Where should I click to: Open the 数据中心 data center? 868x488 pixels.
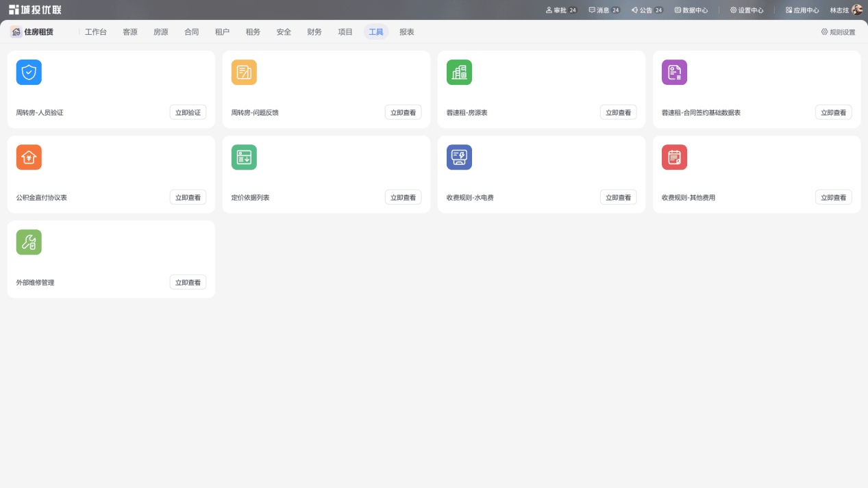691,10
